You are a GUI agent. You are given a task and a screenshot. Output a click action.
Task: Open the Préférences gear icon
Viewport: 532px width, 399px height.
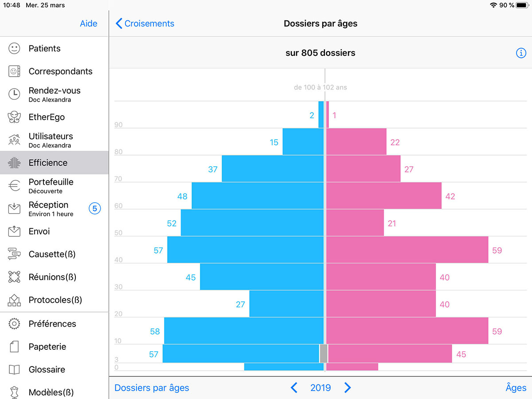[x=15, y=324]
